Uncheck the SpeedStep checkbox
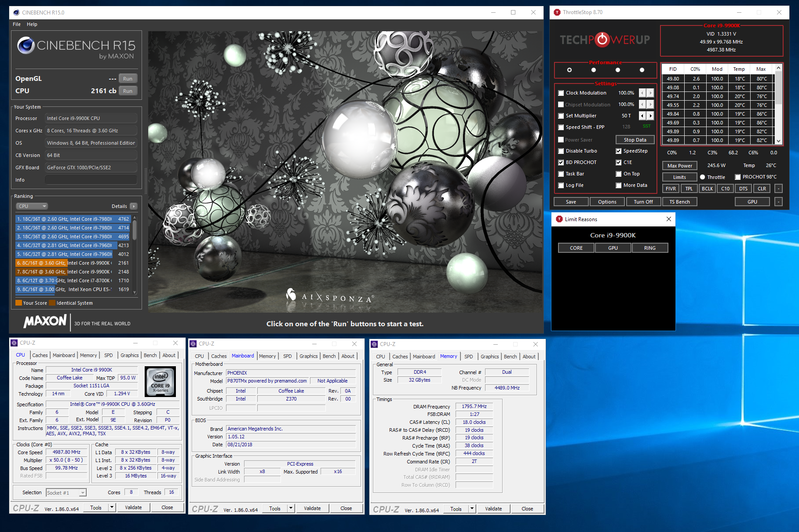This screenshot has width=799, height=532. [x=619, y=151]
